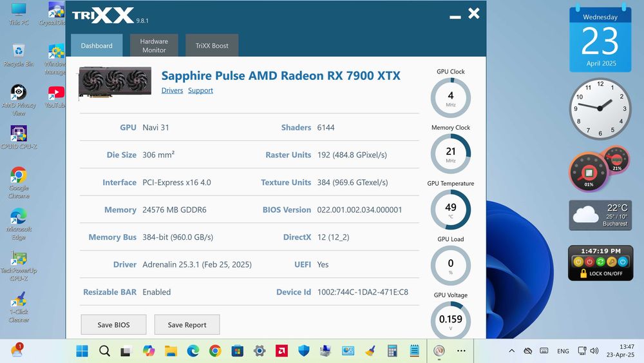Open Google Chrome desktop shortcut
644x363 pixels.
point(19,183)
